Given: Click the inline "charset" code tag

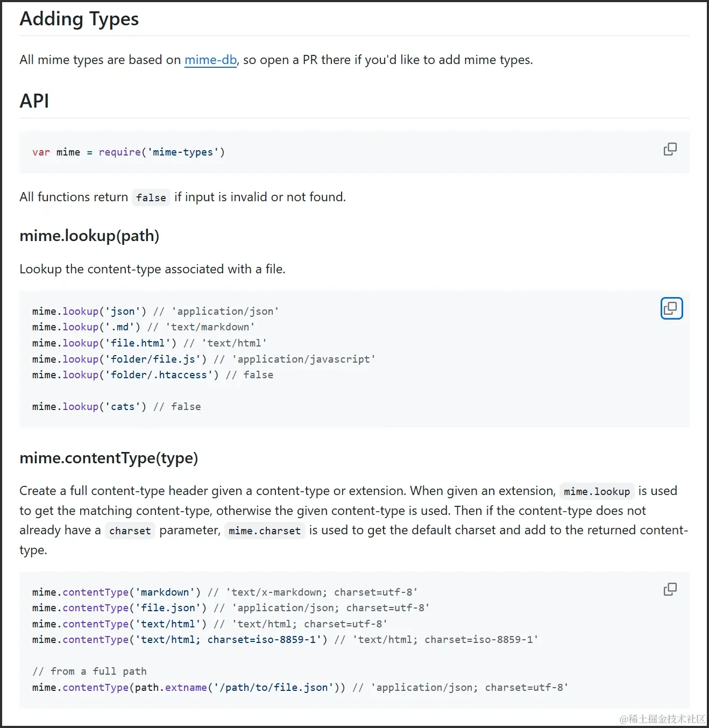Looking at the screenshot, I should coord(130,531).
